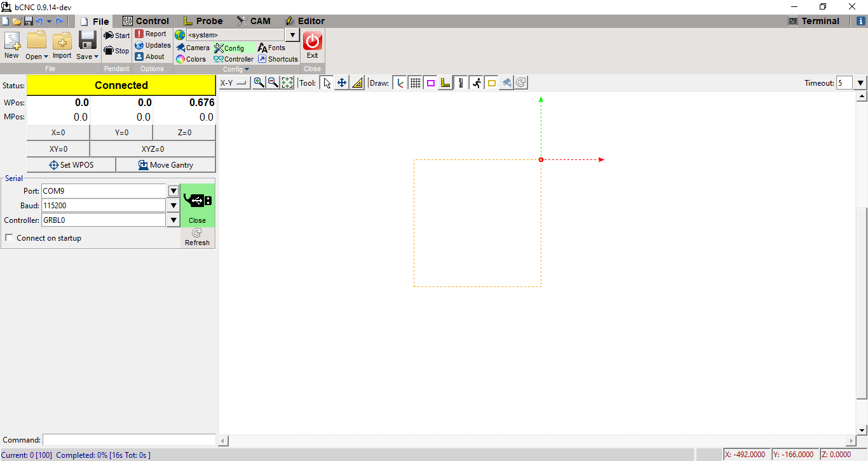Toggle the camera draw option
This screenshot has height=461, width=868.
(x=506, y=83)
